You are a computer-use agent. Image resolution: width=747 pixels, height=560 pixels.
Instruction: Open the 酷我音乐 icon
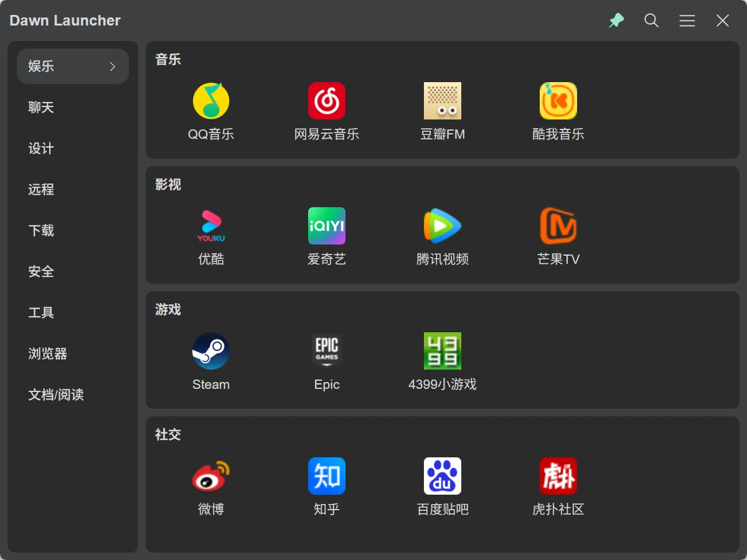(x=558, y=101)
